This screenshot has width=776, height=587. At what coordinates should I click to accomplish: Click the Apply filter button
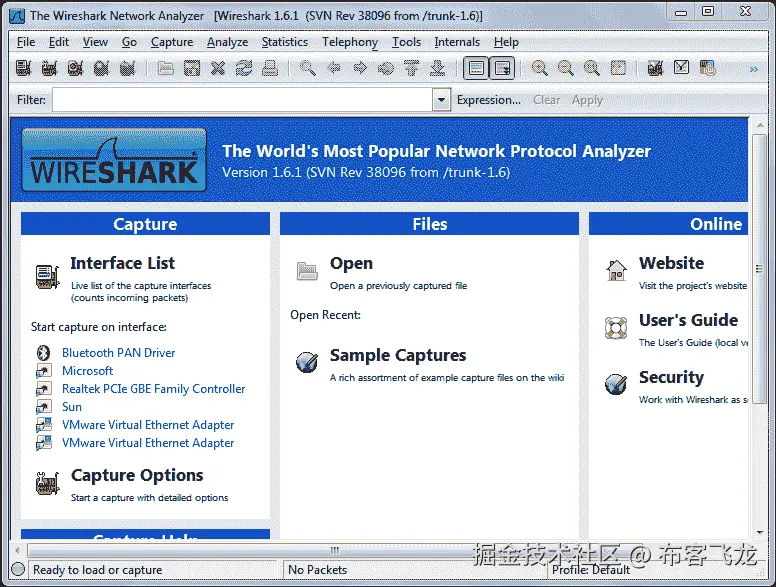tap(587, 100)
